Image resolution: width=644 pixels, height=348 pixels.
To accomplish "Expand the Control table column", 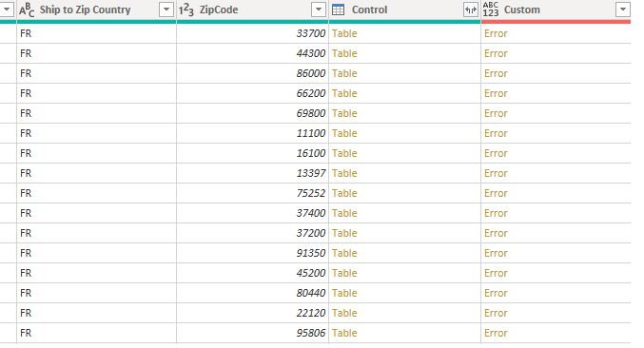I will click(x=471, y=10).
